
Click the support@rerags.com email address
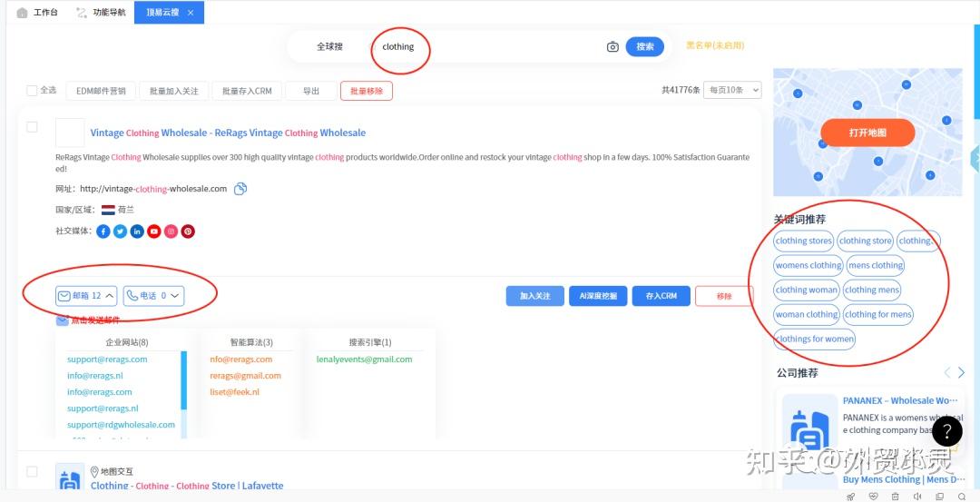click(107, 359)
